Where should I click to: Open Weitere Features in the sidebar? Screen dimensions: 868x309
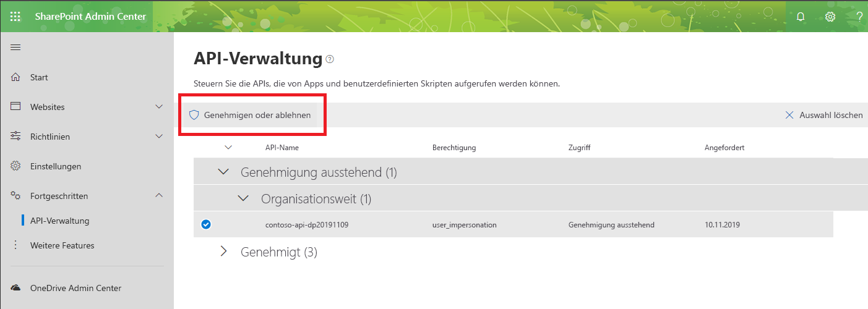point(62,245)
